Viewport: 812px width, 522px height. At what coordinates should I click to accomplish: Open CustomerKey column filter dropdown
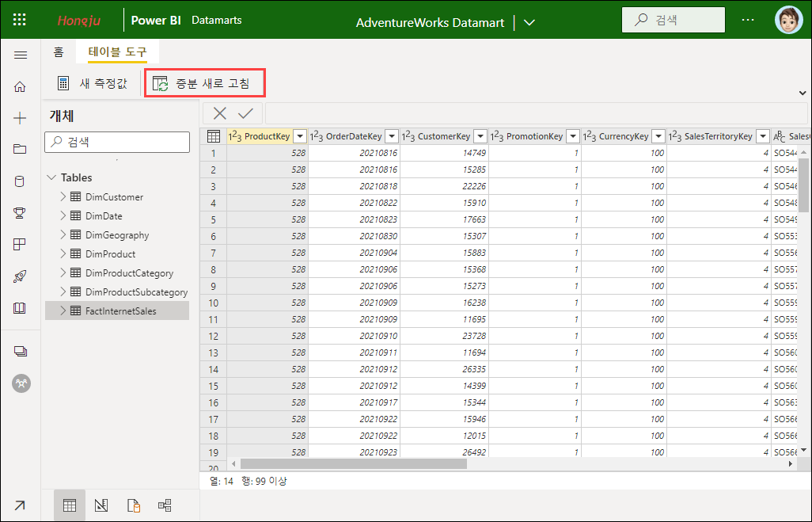pyautogui.click(x=480, y=136)
